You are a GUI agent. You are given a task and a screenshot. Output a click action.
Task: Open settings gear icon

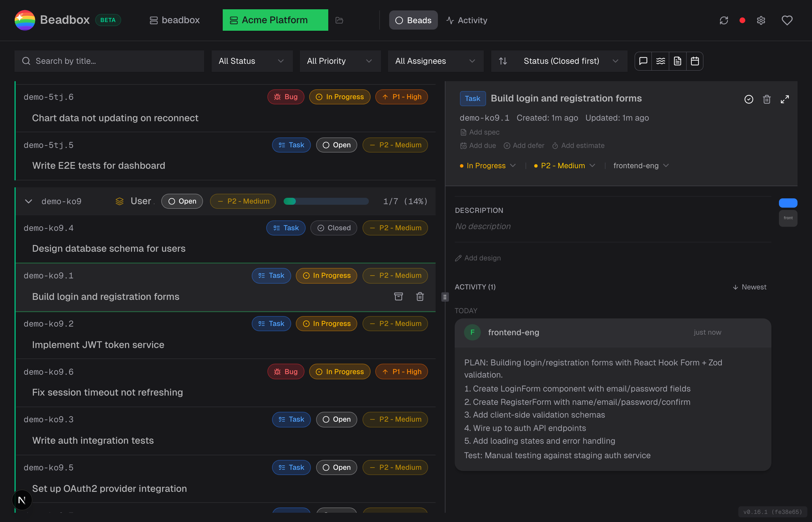tap(761, 20)
